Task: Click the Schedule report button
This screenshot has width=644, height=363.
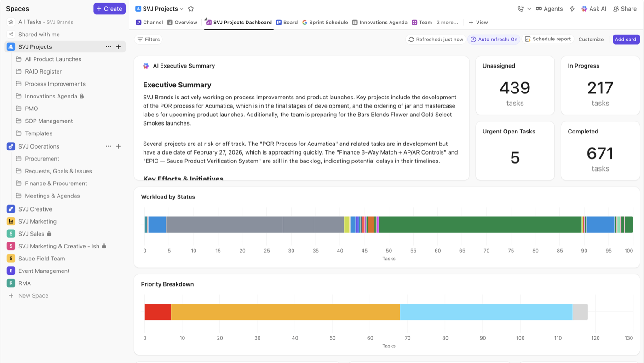Action: [548, 39]
